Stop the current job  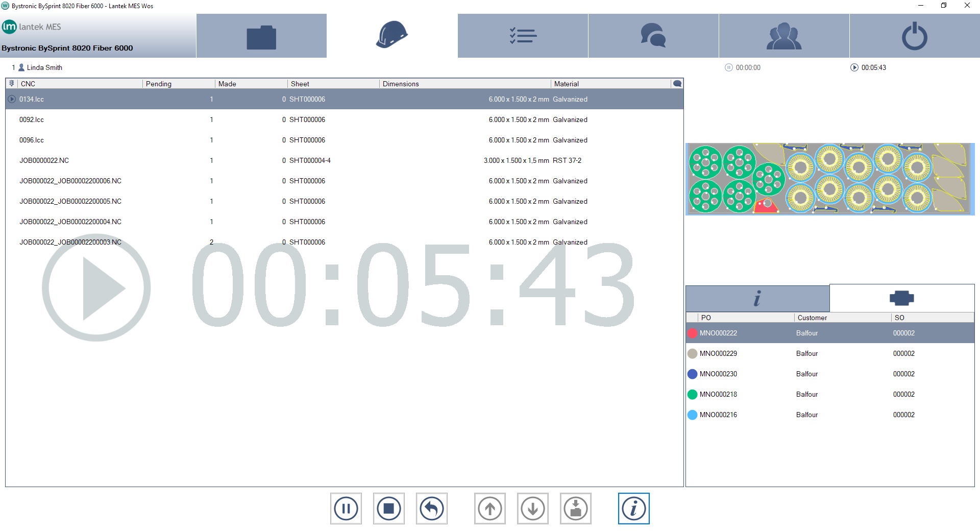[389, 509]
